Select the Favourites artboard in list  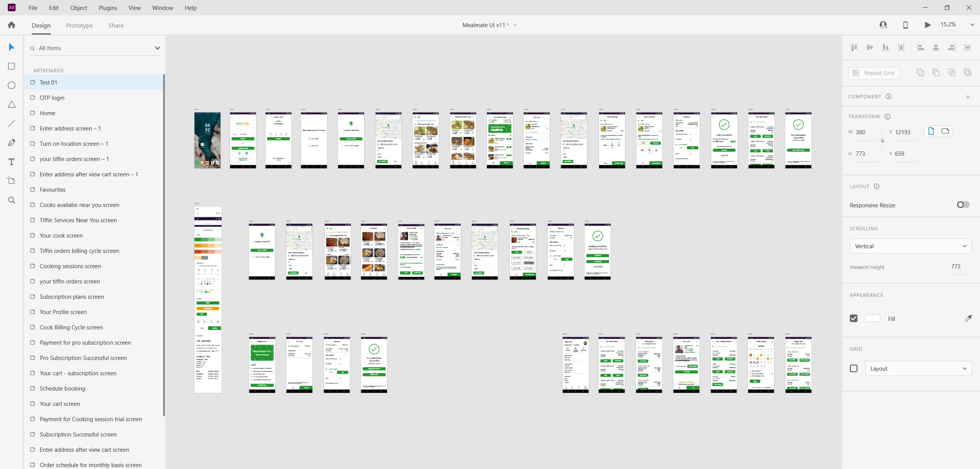click(53, 189)
